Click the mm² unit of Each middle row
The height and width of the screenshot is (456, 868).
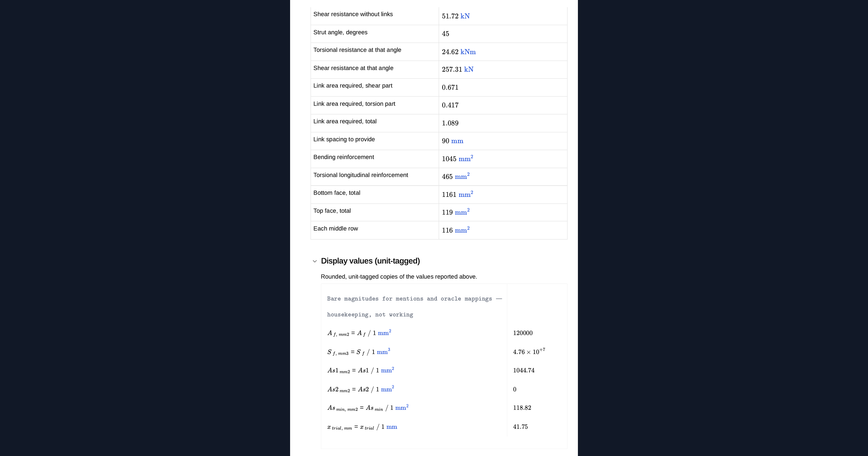point(462,230)
